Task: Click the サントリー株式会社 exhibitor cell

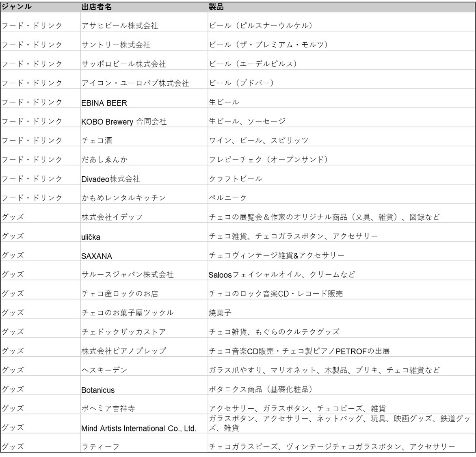Action: tap(116, 45)
